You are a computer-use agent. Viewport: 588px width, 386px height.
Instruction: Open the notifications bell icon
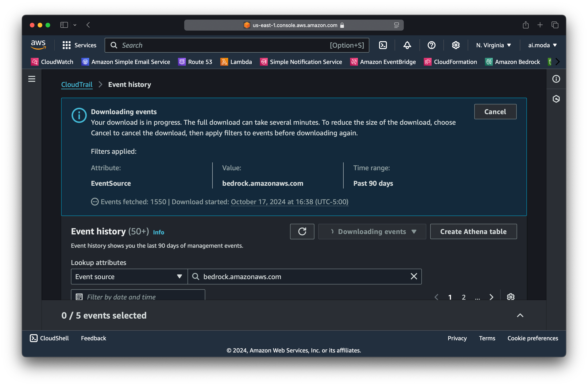407,45
